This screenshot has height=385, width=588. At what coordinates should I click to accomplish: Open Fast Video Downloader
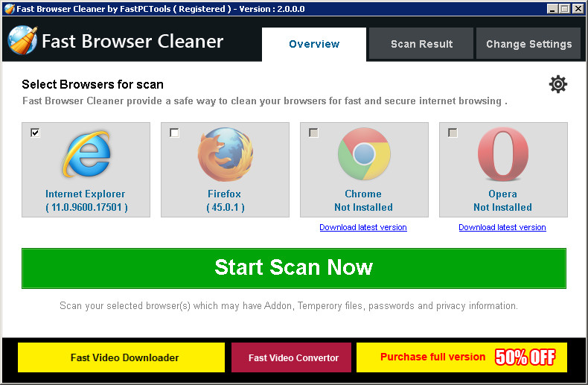point(121,357)
